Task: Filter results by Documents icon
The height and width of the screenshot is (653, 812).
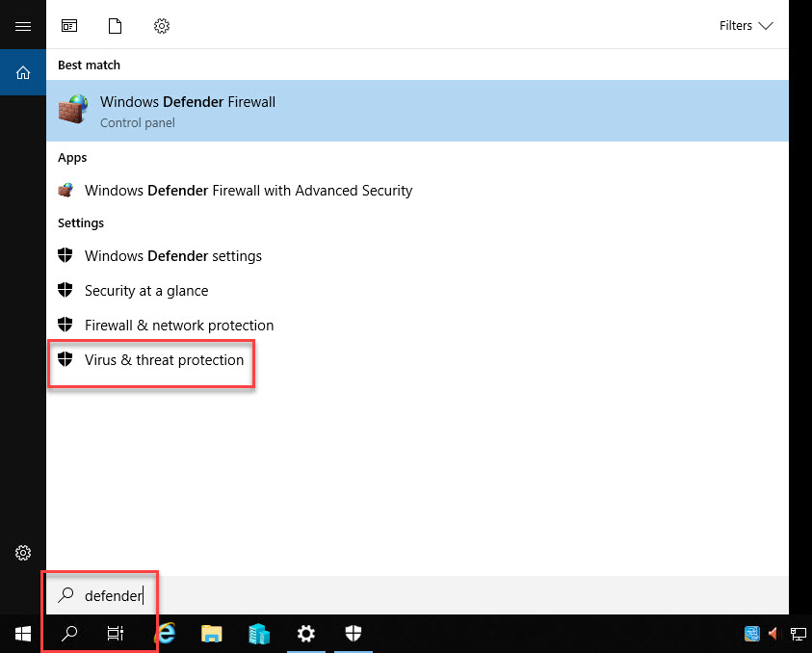Action: pos(116,26)
